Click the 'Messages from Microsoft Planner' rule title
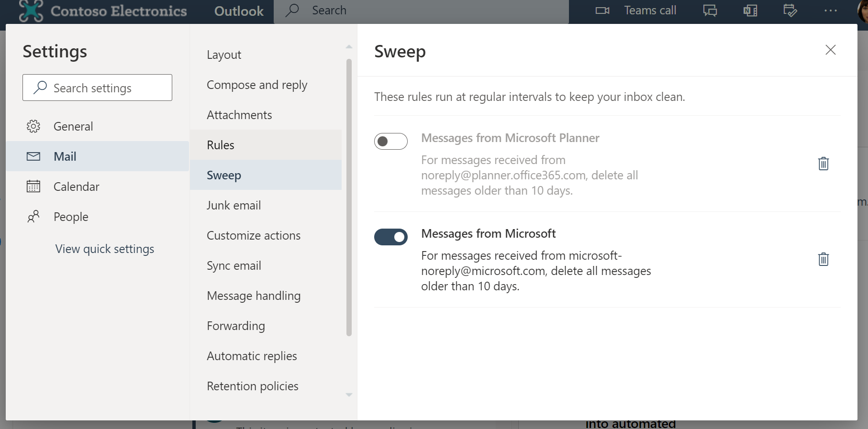Viewport: 868px width, 429px height. tap(510, 138)
